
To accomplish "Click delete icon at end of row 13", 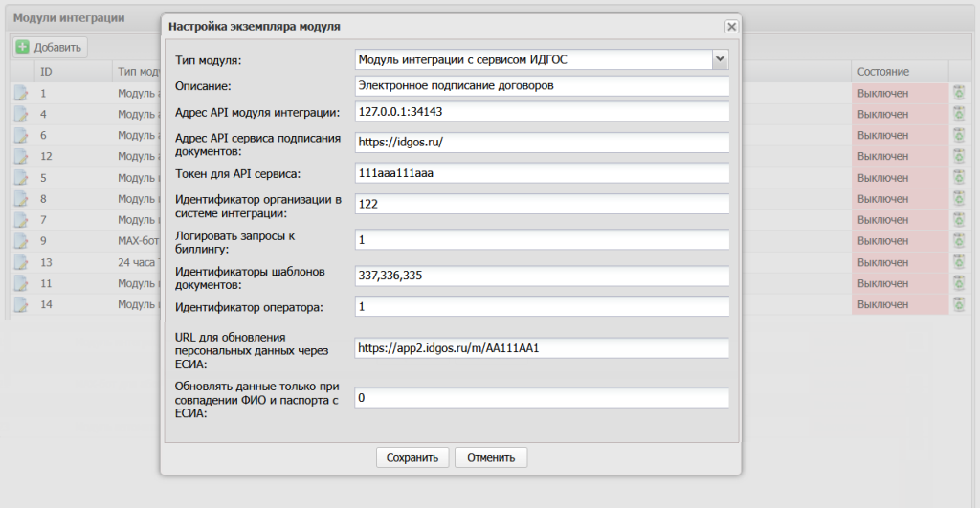I will (x=959, y=262).
